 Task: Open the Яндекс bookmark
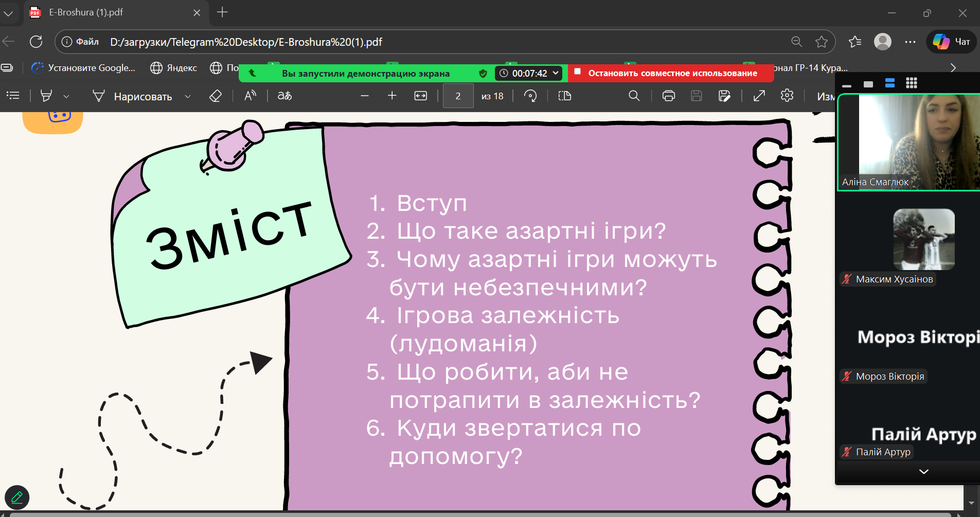[x=174, y=68]
